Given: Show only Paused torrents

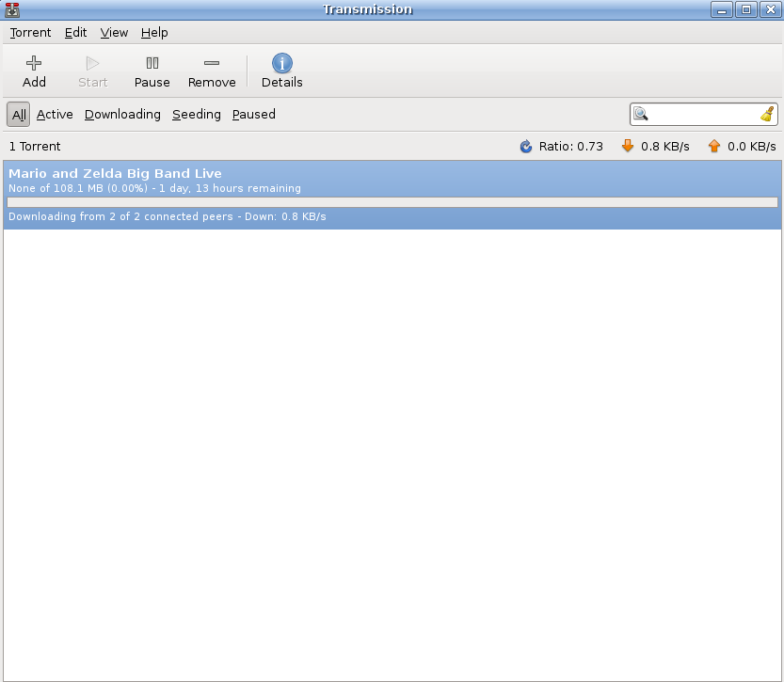Looking at the screenshot, I should tap(253, 115).
